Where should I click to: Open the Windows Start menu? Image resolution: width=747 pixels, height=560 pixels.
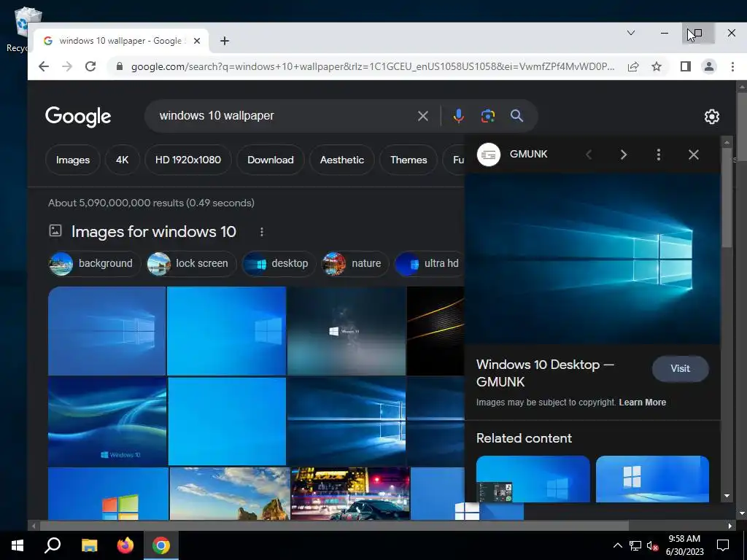pos(18,545)
